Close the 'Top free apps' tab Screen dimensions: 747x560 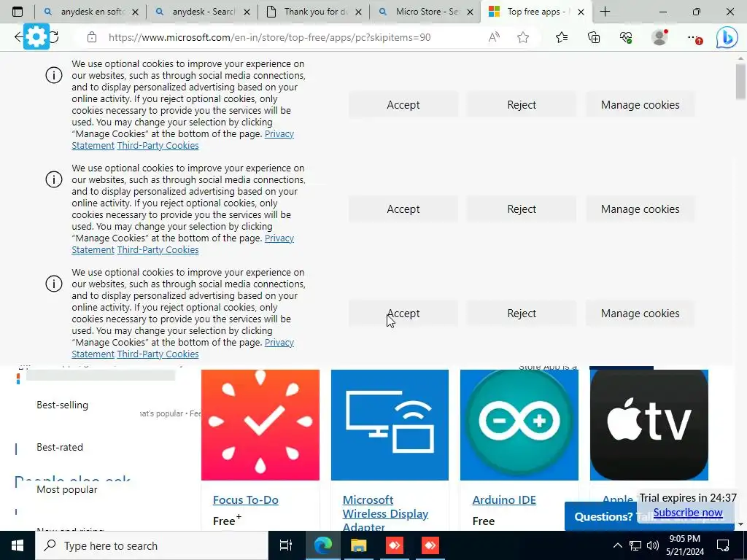pyautogui.click(x=581, y=12)
